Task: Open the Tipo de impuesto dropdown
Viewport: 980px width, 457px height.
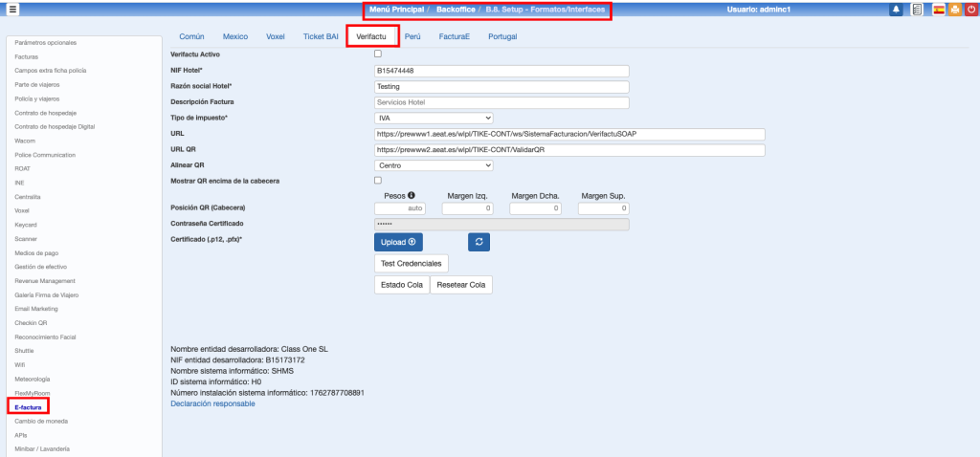Action: 434,118
